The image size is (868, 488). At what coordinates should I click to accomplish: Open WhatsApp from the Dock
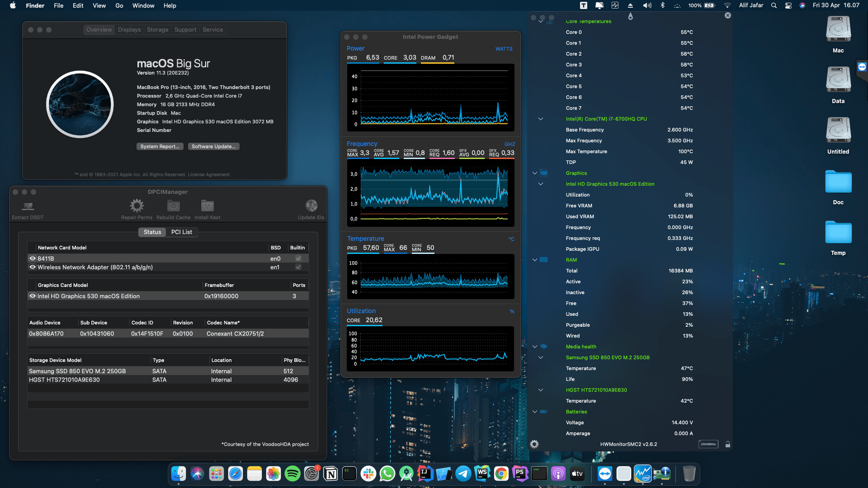click(x=387, y=474)
